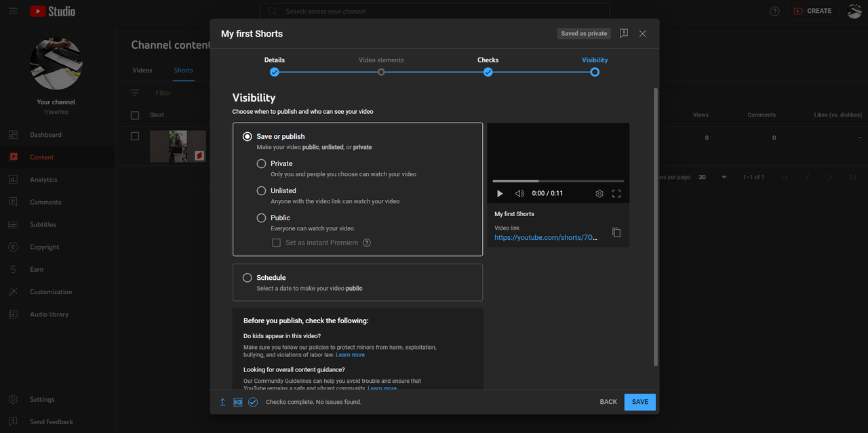Image resolution: width=868 pixels, height=433 pixels.
Task: Select the Schedule radio option
Action: (x=248, y=278)
